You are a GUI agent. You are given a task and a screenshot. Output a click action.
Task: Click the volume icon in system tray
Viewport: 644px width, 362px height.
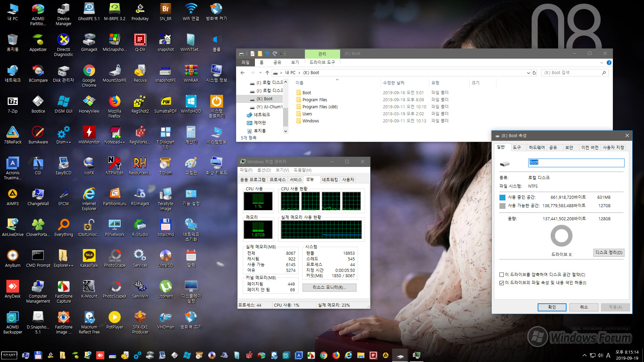click(600, 355)
